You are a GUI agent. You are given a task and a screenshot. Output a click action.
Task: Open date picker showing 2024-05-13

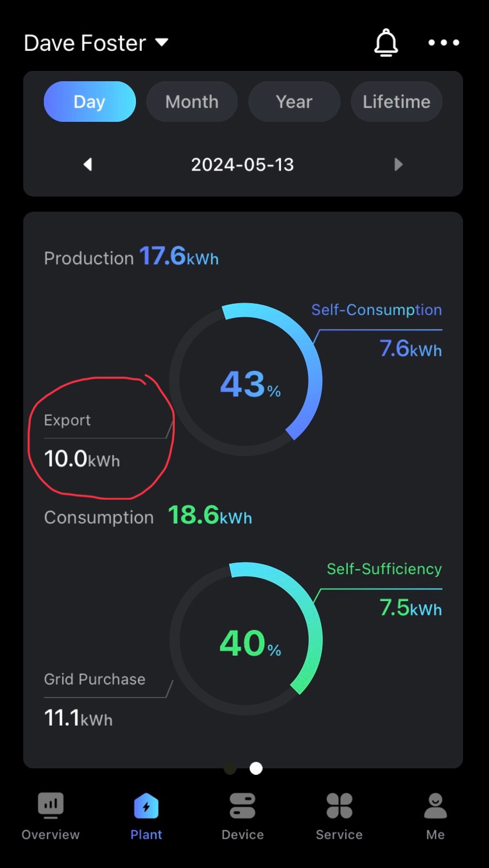click(x=242, y=165)
